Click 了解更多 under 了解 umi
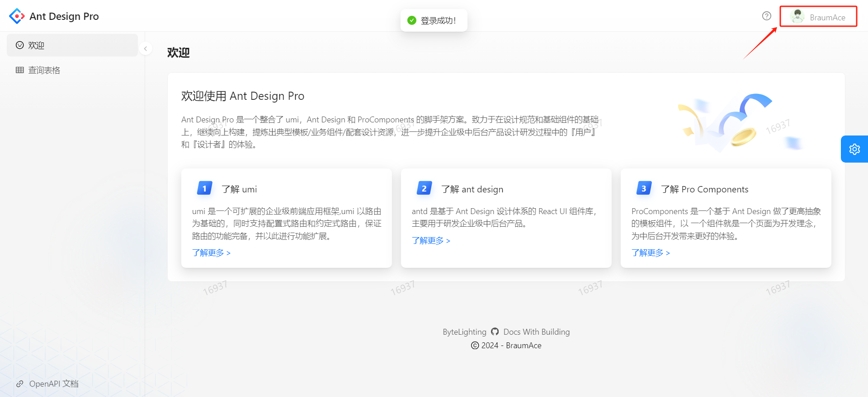868x397 pixels. pos(211,253)
